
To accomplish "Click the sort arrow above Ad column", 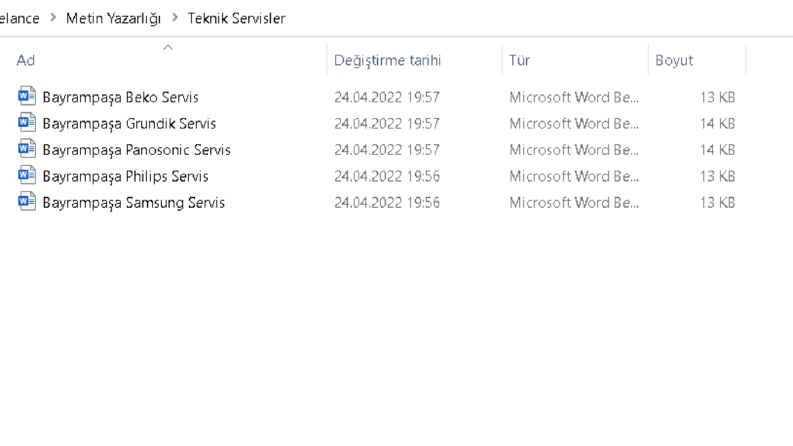I will (x=168, y=48).
